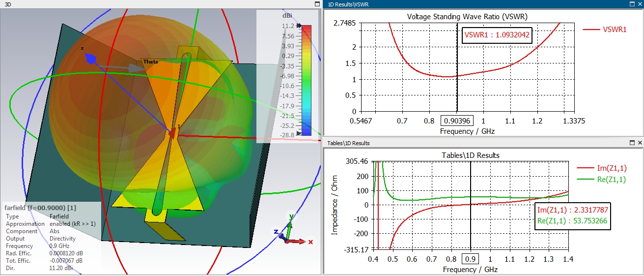Click the Approximation enabled (kR >> 1) value
Screen dimensions: 644x276
coord(73,224)
